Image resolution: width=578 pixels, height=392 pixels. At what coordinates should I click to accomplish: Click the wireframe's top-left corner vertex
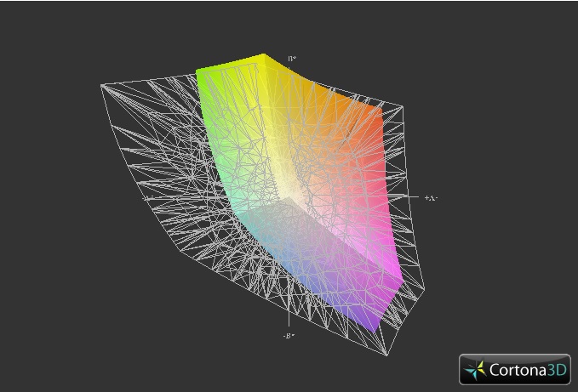(102, 85)
